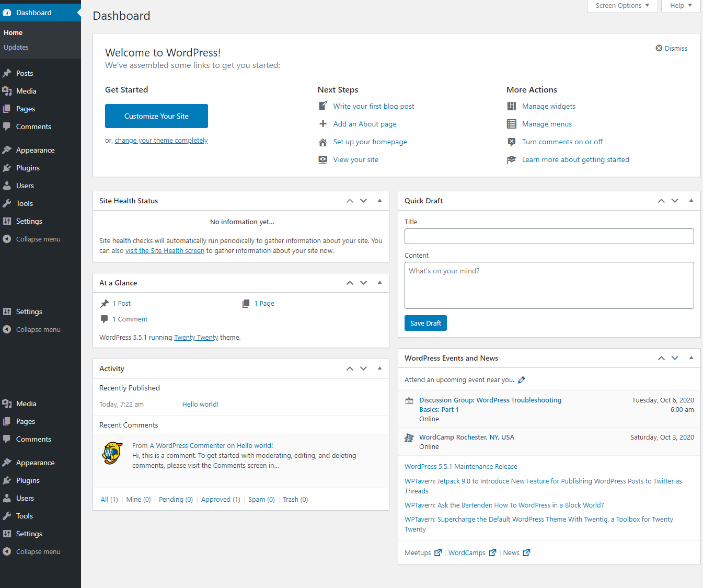Click graduation cap icon by Learn more about getting started
Screen dimensions: 703x588
click(x=512, y=159)
